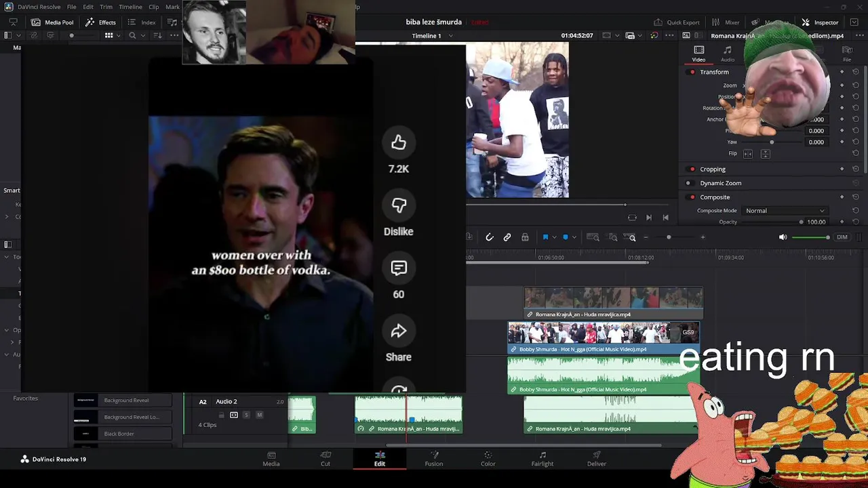Click the Mixer button

726,22
